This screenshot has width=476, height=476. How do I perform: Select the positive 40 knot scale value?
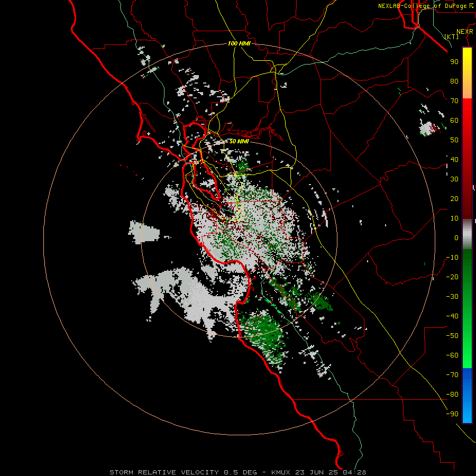454,159
